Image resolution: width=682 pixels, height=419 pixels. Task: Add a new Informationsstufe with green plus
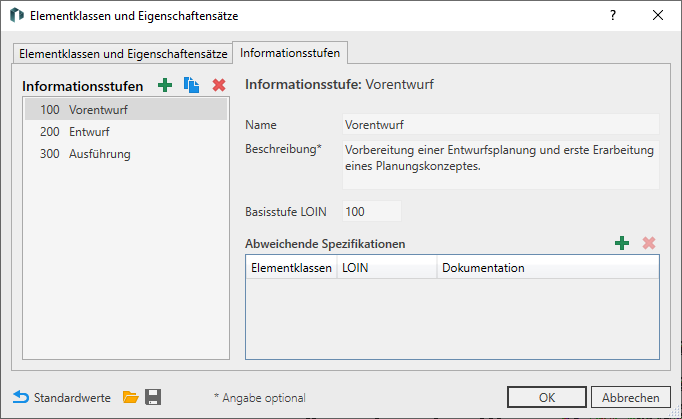(165, 85)
